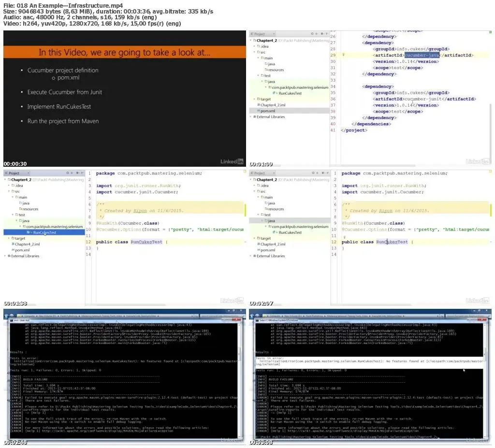495x448 pixels.
Task: Expand target folder arrow in 00:02:07 frame
Action: tap(254, 238)
